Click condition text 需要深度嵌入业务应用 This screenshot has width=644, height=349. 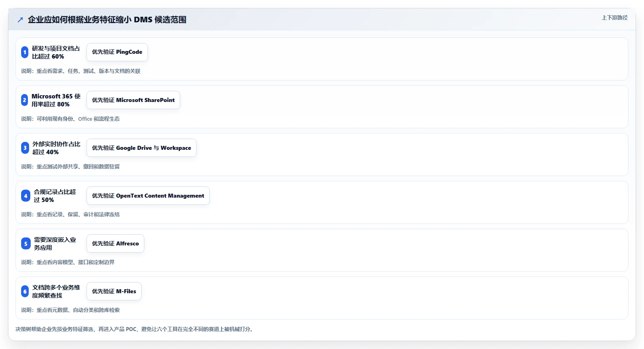(x=55, y=243)
